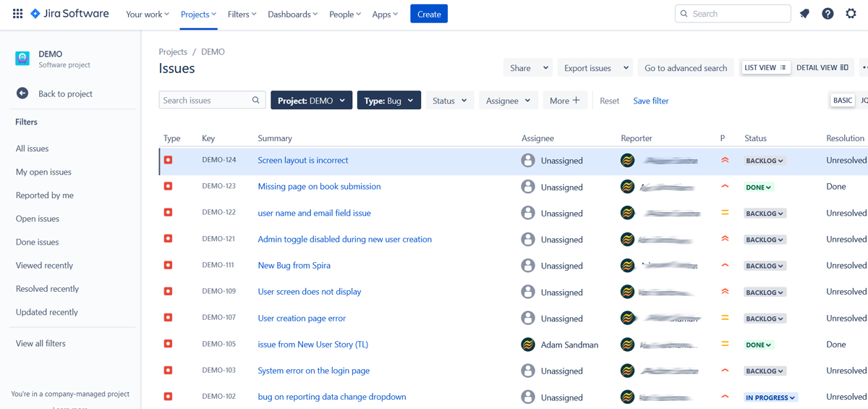The height and width of the screenshot is (409, 868).
Task: Open the help question mark icon
Action: pyautogui.click(x=827, y=14)
